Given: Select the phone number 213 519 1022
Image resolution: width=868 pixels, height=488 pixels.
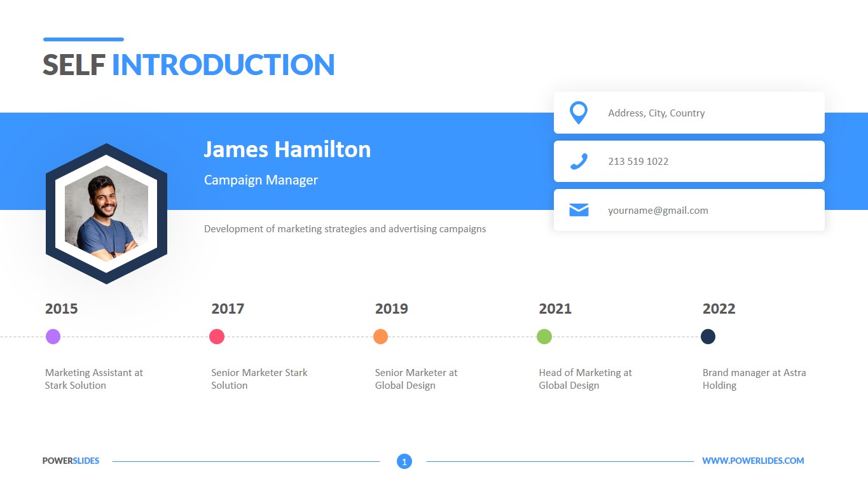Looking at the screenshot, I should point(638,162).
